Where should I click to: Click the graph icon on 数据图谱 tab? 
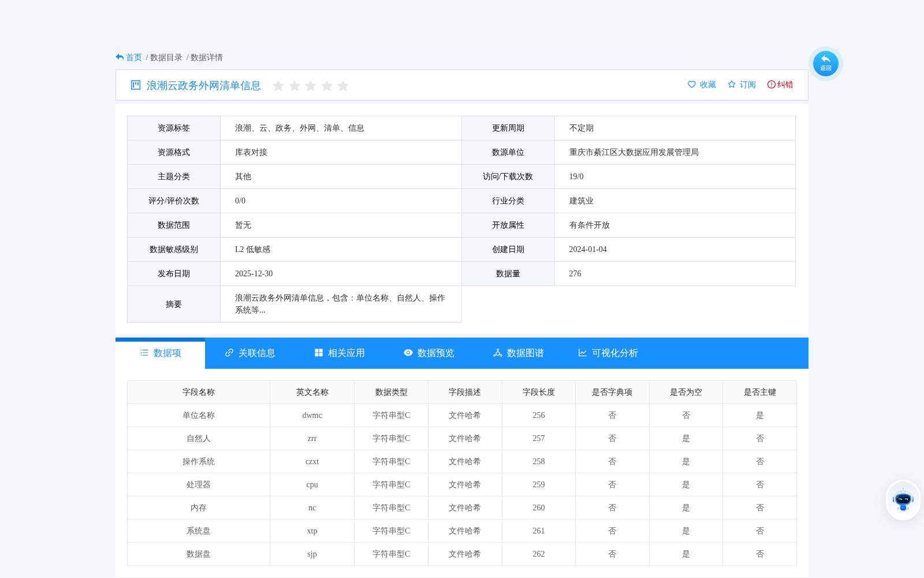(x=498, y=353)
